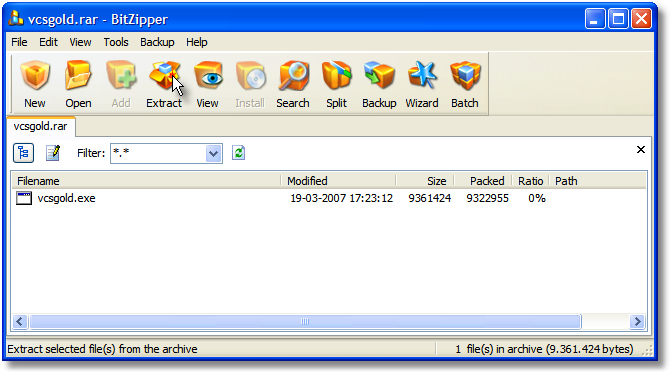Viewport: 672px width, 375px height.
Task: Click file count in status bar
Action: point(544,349)
